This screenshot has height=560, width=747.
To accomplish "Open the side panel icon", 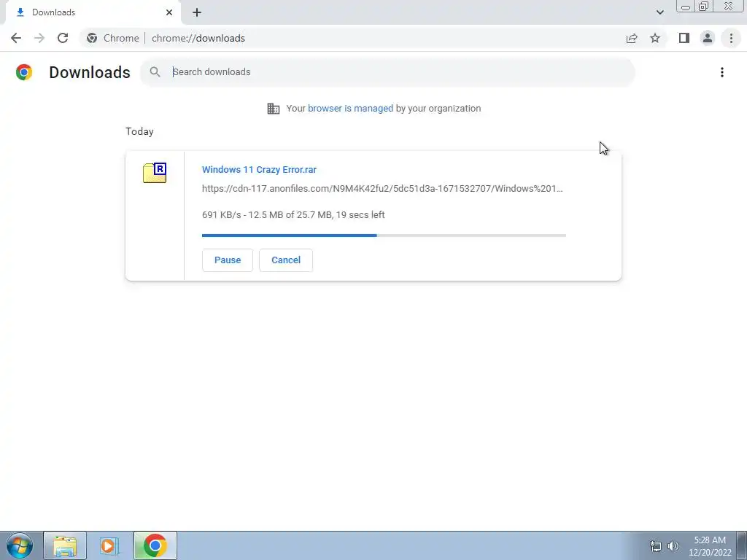I will coord(684,38).
